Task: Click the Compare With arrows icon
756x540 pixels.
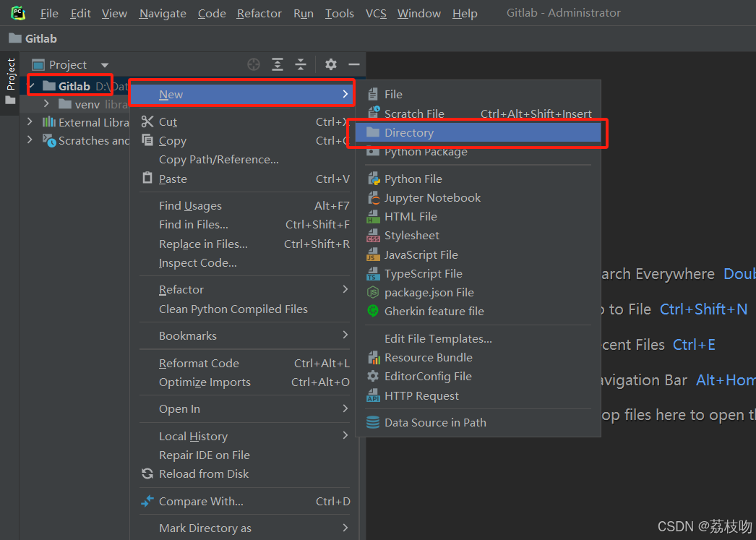Action: pyautogui.click(x=147, y=501)
